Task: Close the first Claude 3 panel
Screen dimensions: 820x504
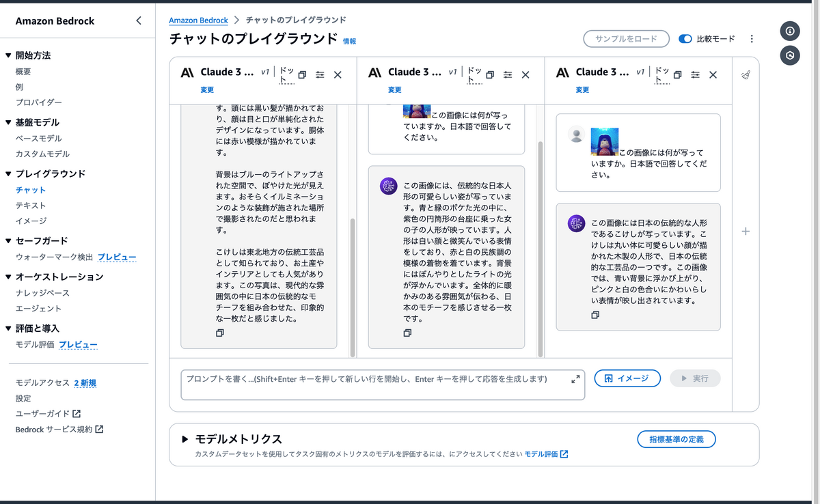Action: click(x=338, y=75)
